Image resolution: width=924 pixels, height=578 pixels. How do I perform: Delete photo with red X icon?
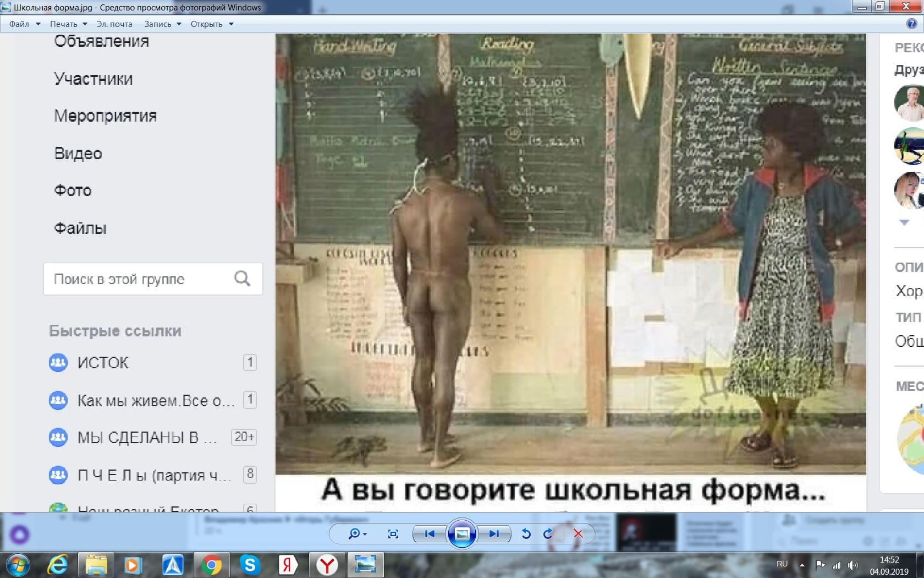pos(578,533)
